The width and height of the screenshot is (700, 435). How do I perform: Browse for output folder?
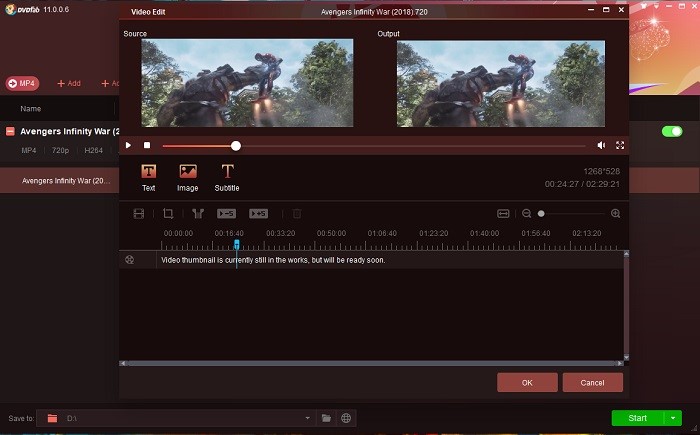click(x=326, y=418)
